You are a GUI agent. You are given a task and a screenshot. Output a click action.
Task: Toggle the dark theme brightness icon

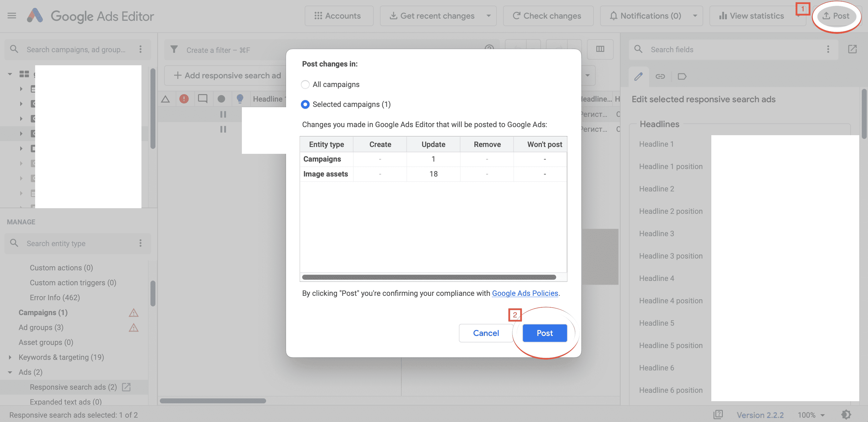846,415
